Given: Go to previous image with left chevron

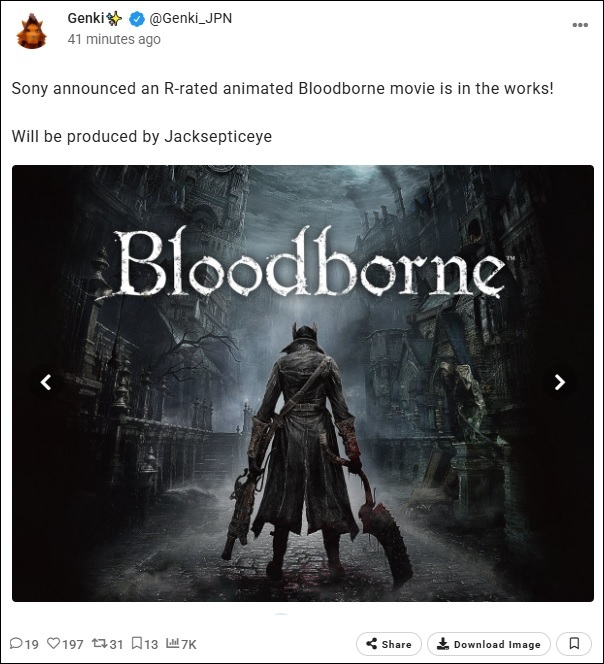Looking at the screenshot, I should click(x=46, y=382).
